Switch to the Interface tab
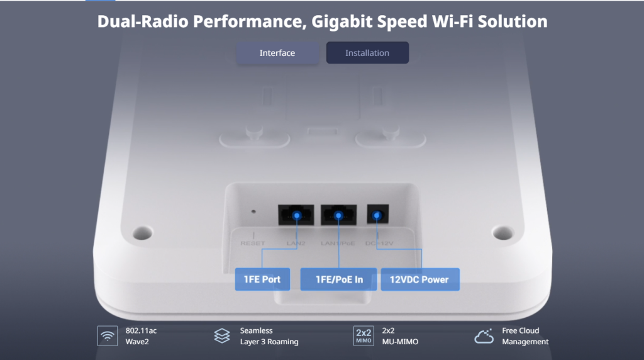Image resolution: width=644 pixels, height=360 pixels. pyautogui.click(x=277, y=53)
